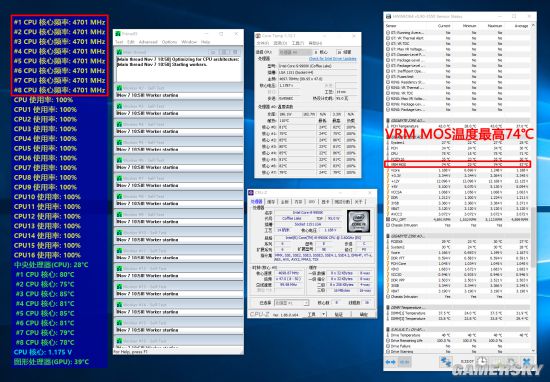Click HWiNFO expand arrows icon in bottom toolbar
Viewport: 550px width, 382px height.
pos(390,362)
